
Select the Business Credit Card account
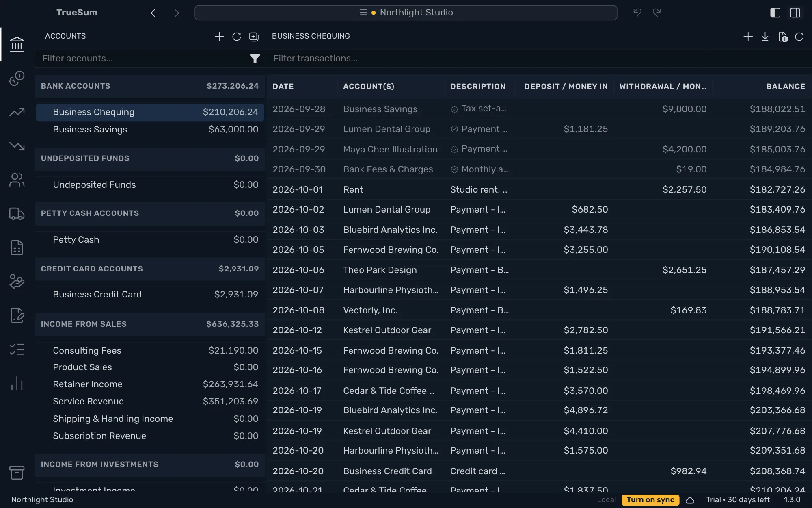click(x=150, y=295)
